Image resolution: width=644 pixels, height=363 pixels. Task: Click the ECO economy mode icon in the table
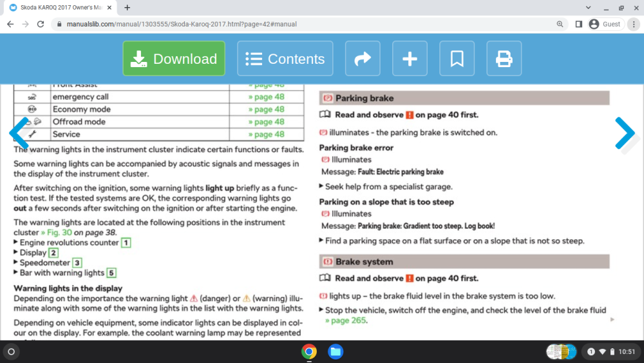tap(32, 110)
